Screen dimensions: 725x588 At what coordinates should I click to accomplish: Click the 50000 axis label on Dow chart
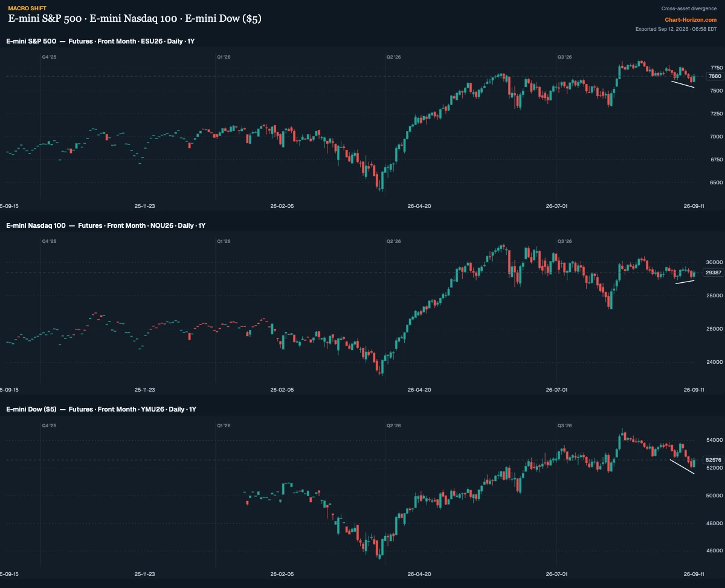715,496
